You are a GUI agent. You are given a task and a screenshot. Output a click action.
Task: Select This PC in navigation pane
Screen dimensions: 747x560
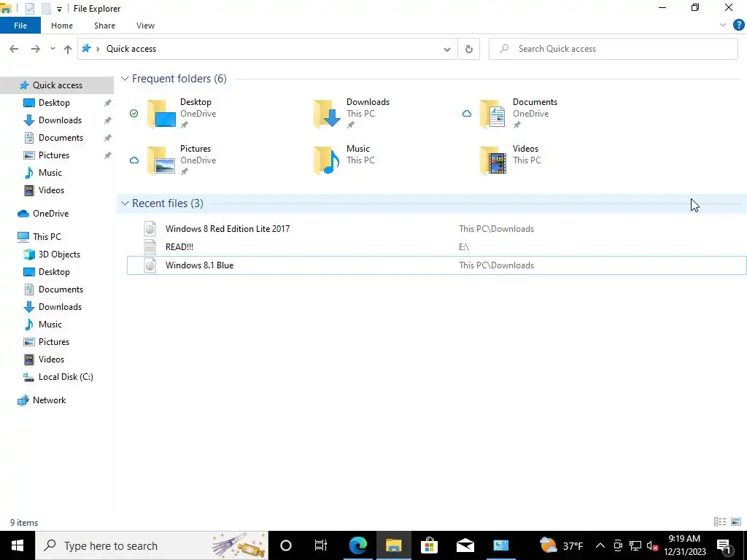pos(47,237)
